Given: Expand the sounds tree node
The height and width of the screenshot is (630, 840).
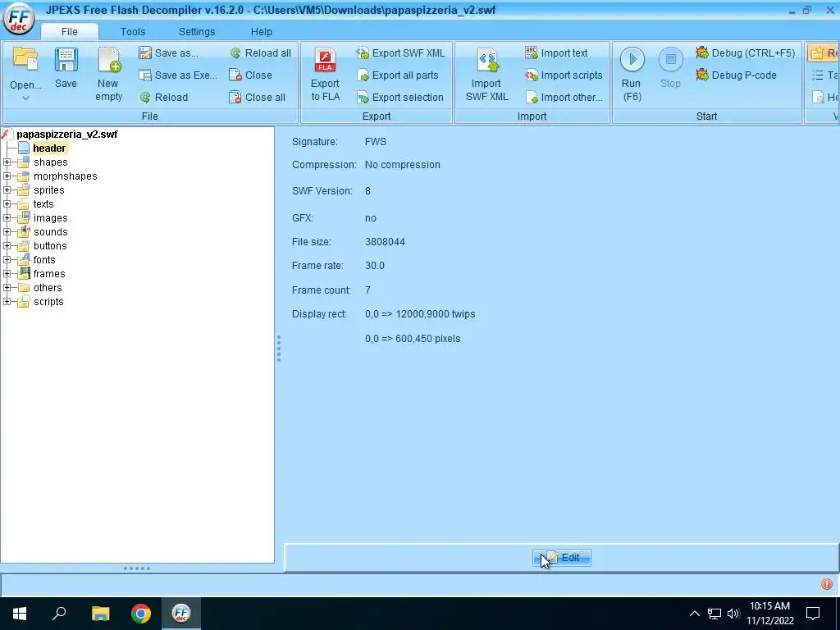Looking at the screenshot, I should click(x=7, y=231).
